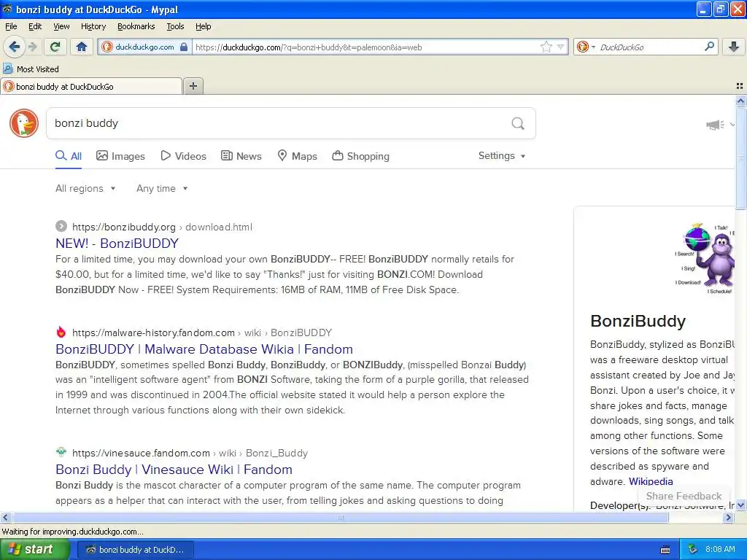
Task: Click the horizontal scrollbar right arrow
Action: click(x=727, y=517)
